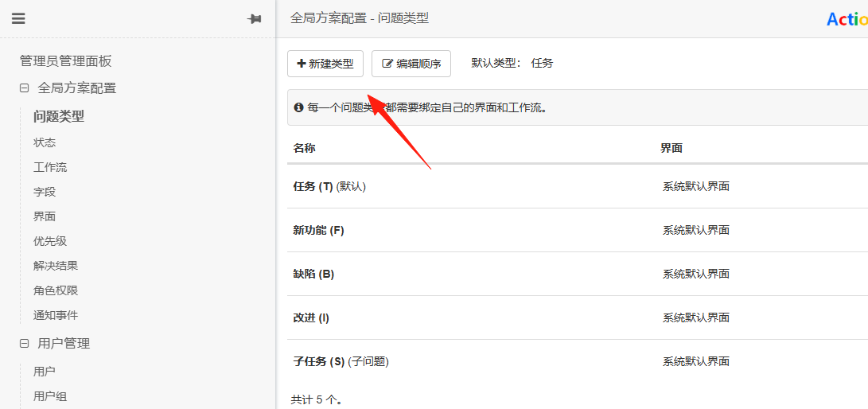Click the 改进 (I) row name
The width and height of the screenshot is (868, 409).
click(x=311, y=317)
